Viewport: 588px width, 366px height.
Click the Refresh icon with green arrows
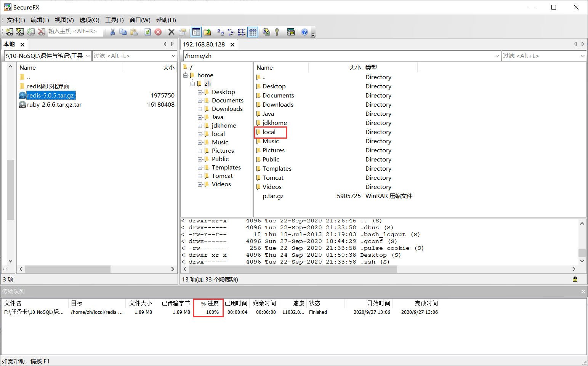[x=148, y=32]
